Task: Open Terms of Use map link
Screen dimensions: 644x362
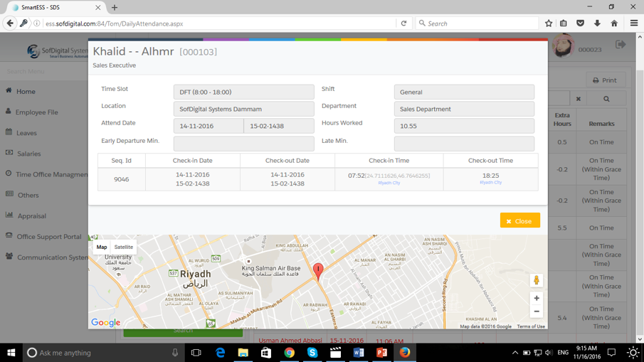Action: (x=531, y=326)
